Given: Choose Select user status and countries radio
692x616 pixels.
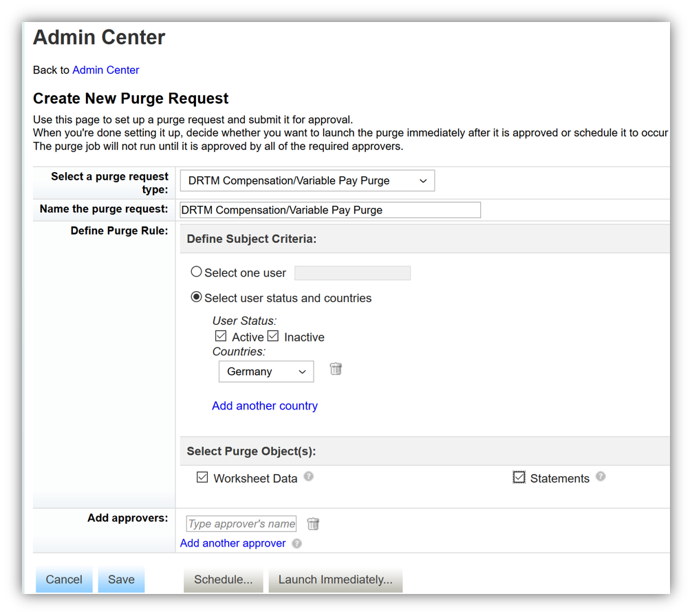Looking at the screenshot, I should (x=196, y=297).
